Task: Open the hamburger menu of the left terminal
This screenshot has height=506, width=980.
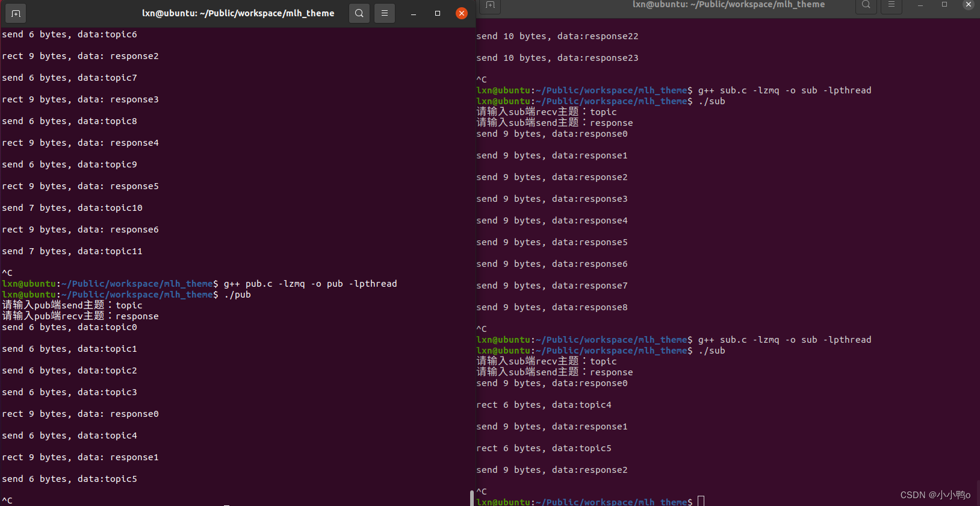Action: point(385,13)
